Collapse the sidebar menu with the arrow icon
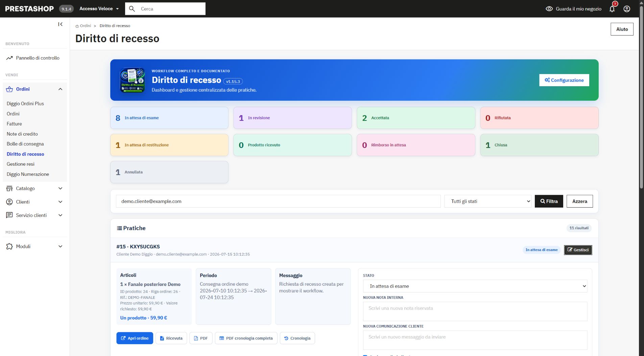Image resolution: width=644 pixels, height=356 pixels. (x=60, y=24)
